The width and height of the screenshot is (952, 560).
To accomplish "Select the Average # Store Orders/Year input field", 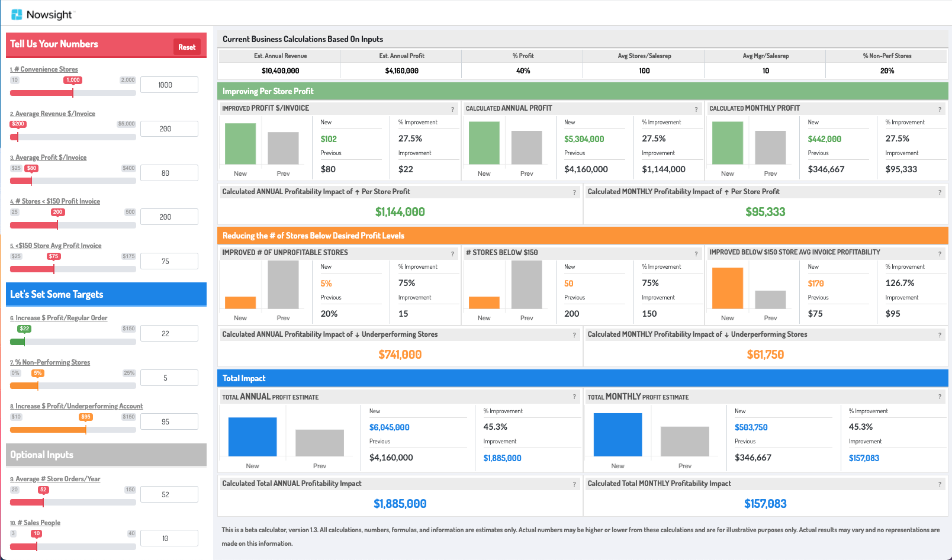I will (x=169, y=494).
